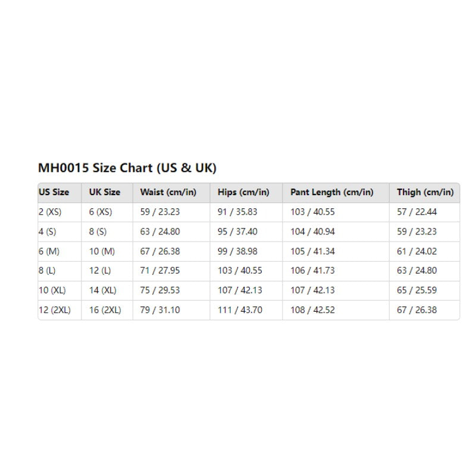This screenshot has width=476, height=476.
Task: Click thigh value 67 / 26.38
Action: (417, 310)
